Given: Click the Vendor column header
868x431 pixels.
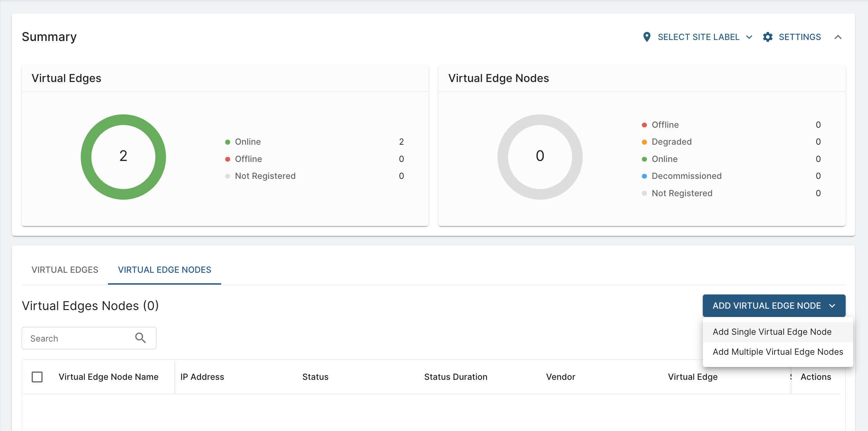Looking at the screenshot, I should pyautogui.click(x=561, y=377).
